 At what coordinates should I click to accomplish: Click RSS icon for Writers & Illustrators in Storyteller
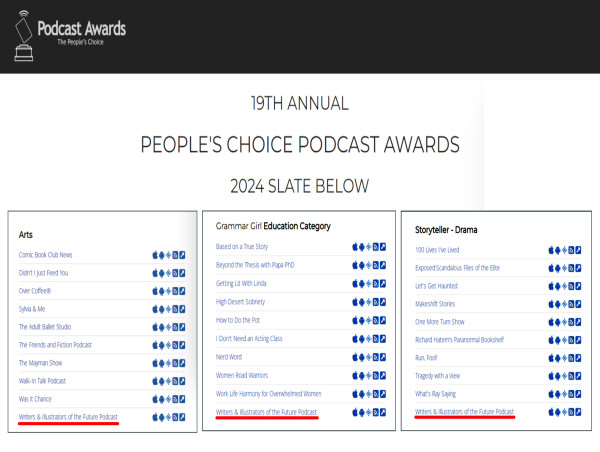point(571,412)
